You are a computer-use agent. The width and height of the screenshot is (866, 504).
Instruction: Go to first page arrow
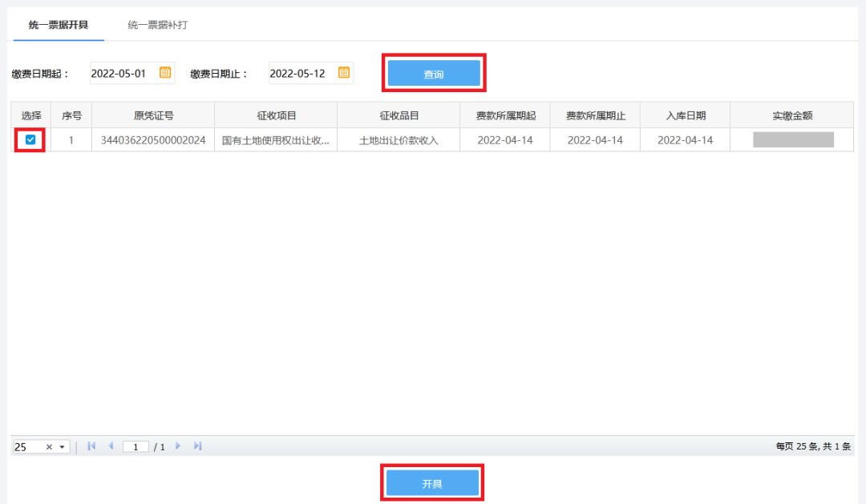pyautogui.click(x=91, y=446)
